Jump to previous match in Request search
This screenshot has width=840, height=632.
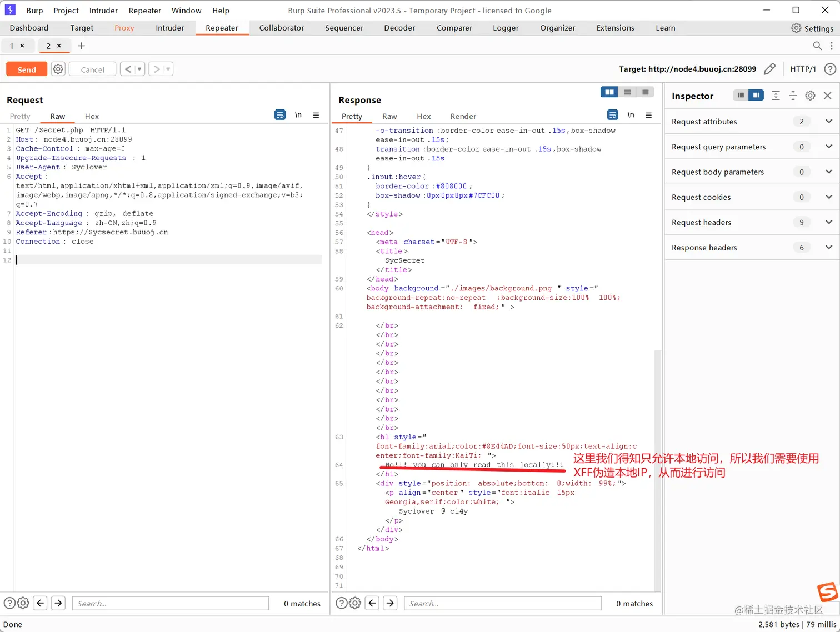tap(41, 603)
